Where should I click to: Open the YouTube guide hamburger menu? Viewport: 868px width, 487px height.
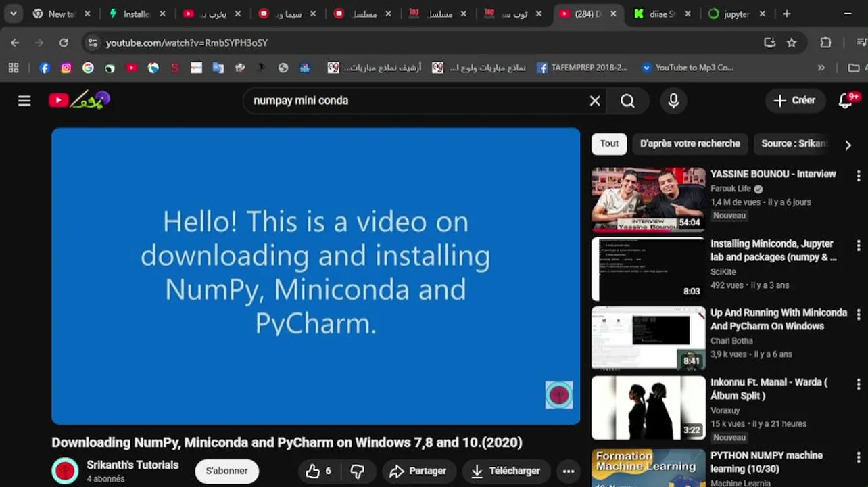(x=24, y=101)
